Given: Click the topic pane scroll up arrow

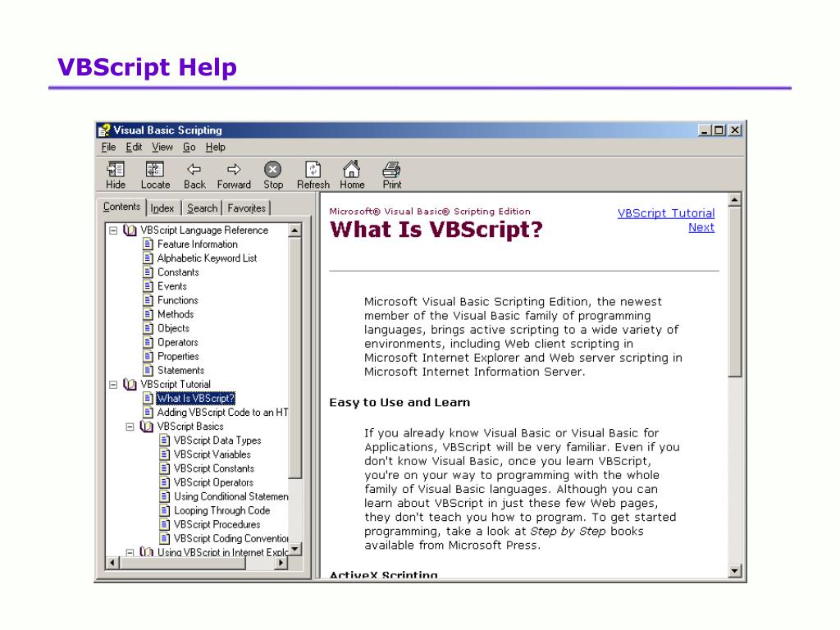Looking at the screenshot, I should click(735, 200).
